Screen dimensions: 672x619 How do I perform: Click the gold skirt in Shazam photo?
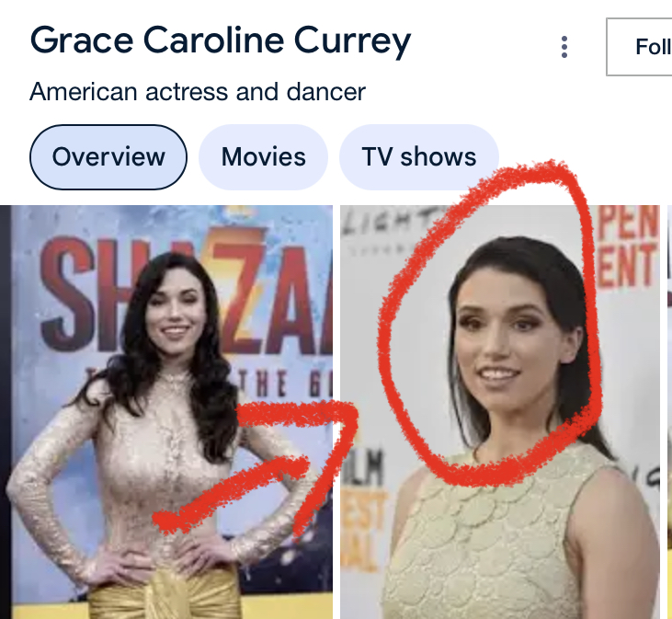pyautogui.click(x=165, y=596)
